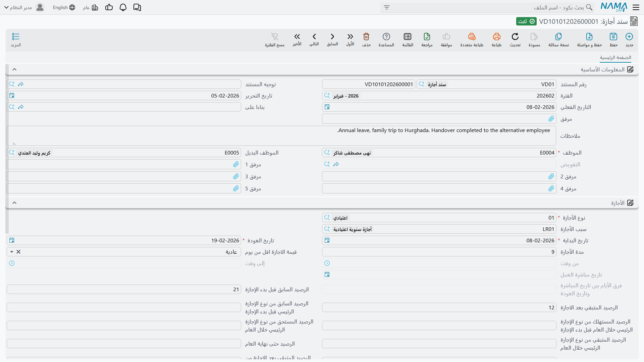Click the تحديث refresh icon

coord(515,37)
